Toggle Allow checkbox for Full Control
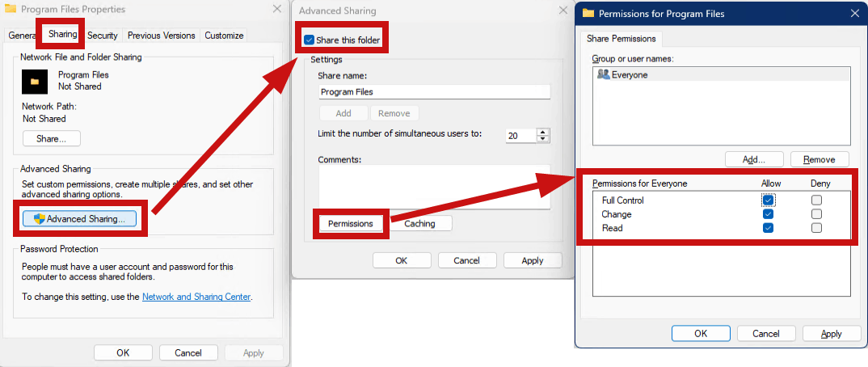This screenshot has height=367, width=868. [x=768, y=200]
